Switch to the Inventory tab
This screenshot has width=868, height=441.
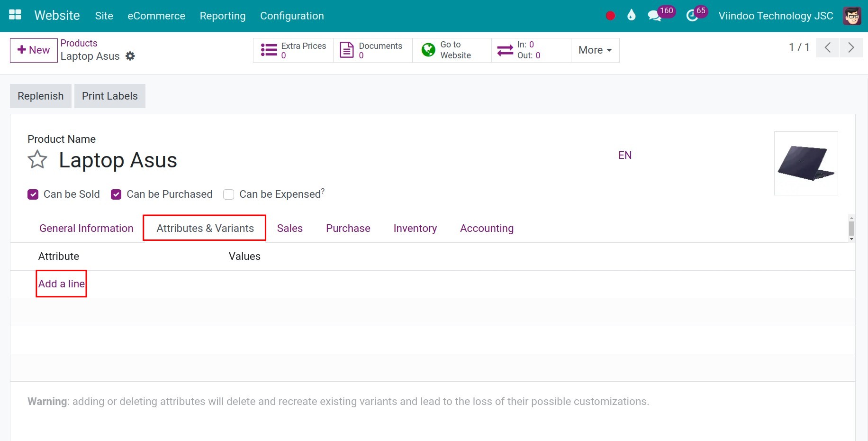coord(415,228)
